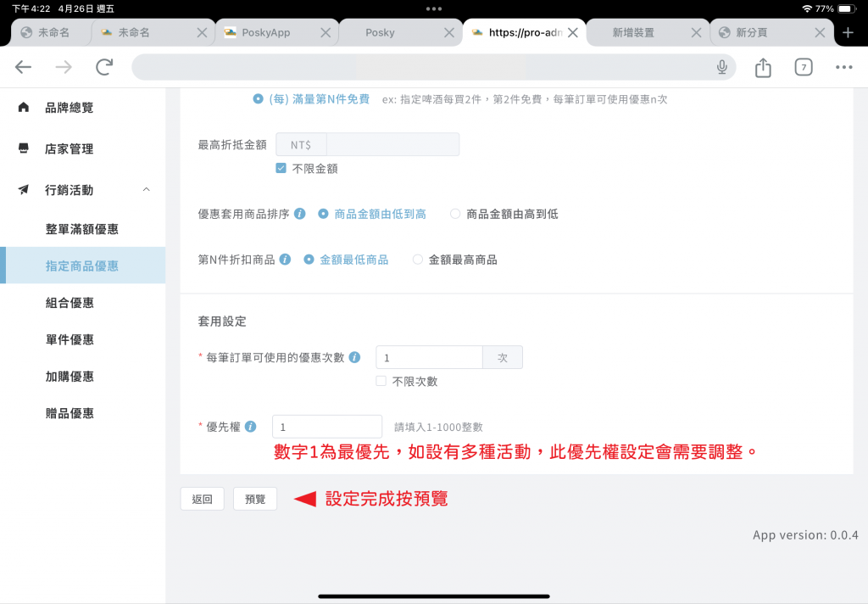868x604 pixels.
Task: Open 單件優惠 submenu item
Action: 83,339
